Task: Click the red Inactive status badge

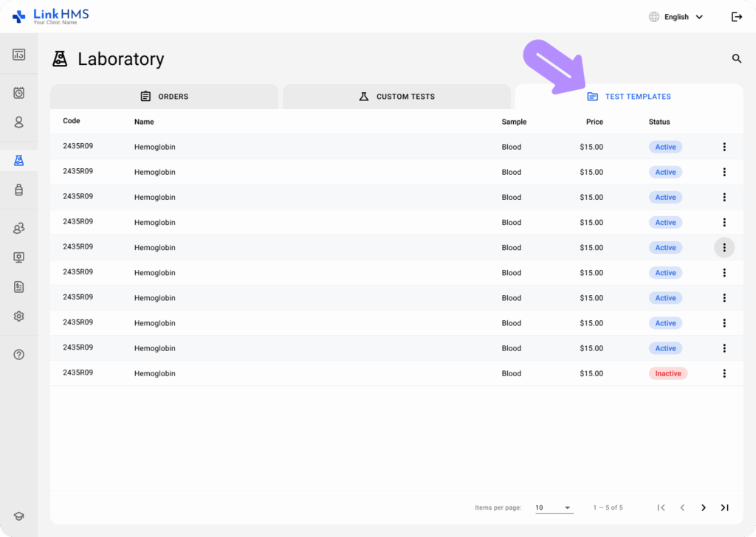Action: (x=667, y=373)
